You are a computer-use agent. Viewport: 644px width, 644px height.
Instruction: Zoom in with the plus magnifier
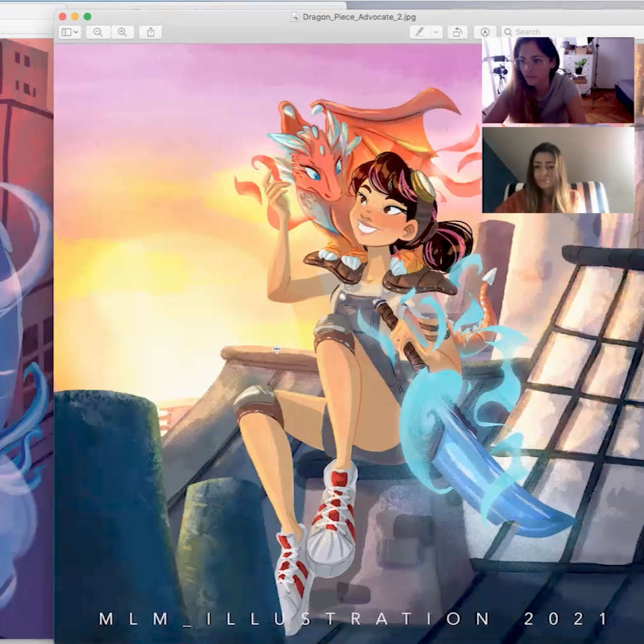122,32
